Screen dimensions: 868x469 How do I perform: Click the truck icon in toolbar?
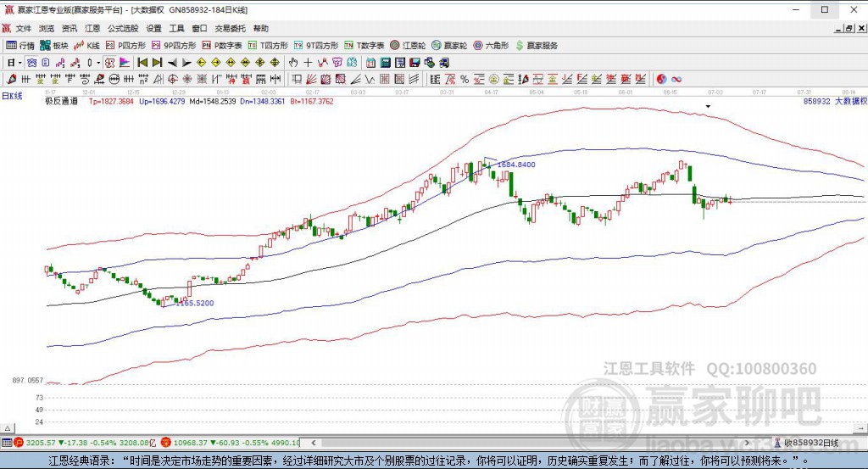pos(444,63)
